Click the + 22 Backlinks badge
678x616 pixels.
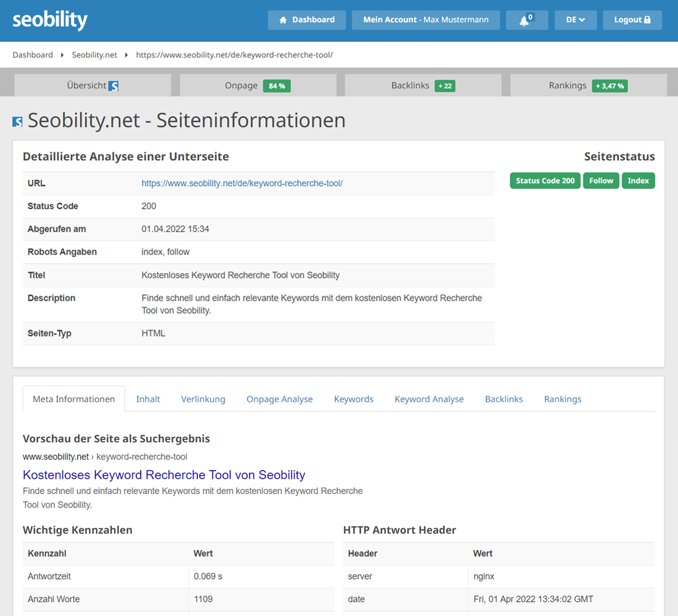(445, 86)
